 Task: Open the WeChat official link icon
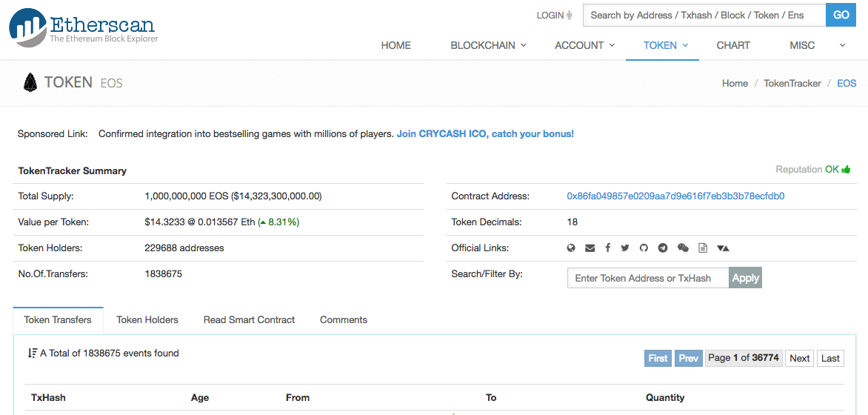coord(683,248)
